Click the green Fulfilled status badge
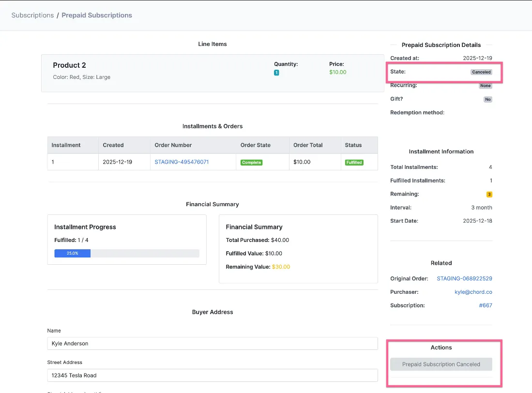 coord(354,163)
